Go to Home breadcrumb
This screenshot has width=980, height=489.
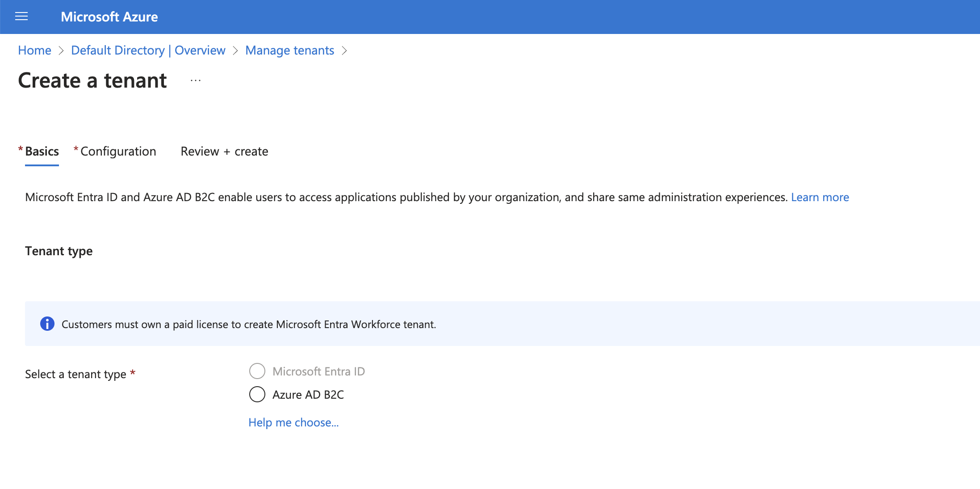click(x=34, y=51)
